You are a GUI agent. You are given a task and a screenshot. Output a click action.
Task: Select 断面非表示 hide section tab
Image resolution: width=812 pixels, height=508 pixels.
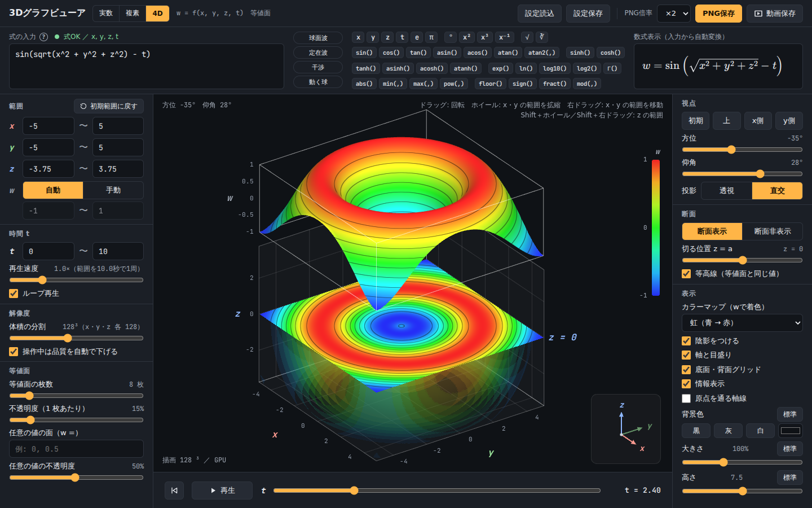[773, 231]
